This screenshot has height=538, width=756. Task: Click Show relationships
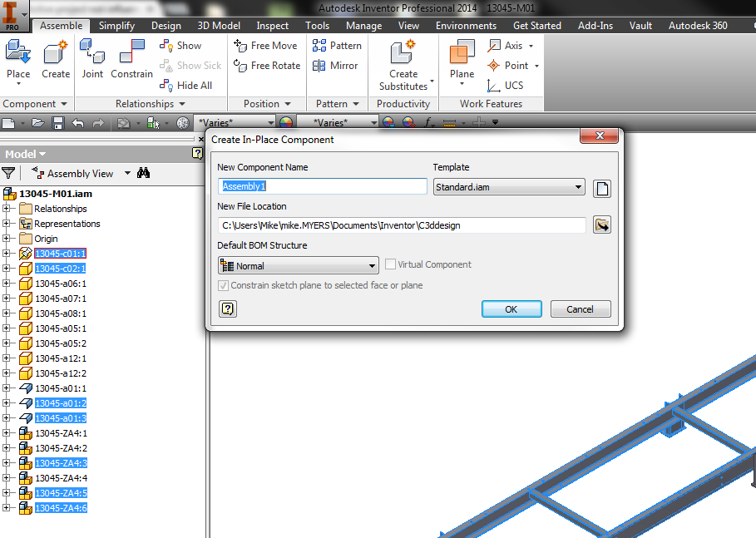tap(180, 46)
